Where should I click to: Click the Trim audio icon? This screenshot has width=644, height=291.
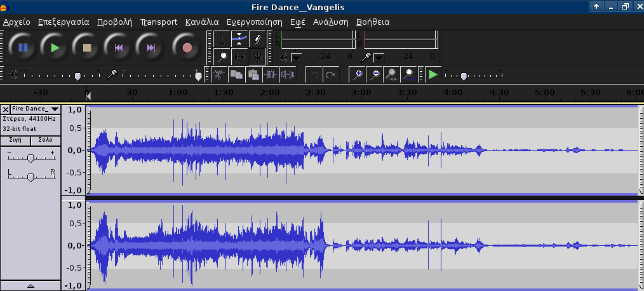(x=271, y=74)
